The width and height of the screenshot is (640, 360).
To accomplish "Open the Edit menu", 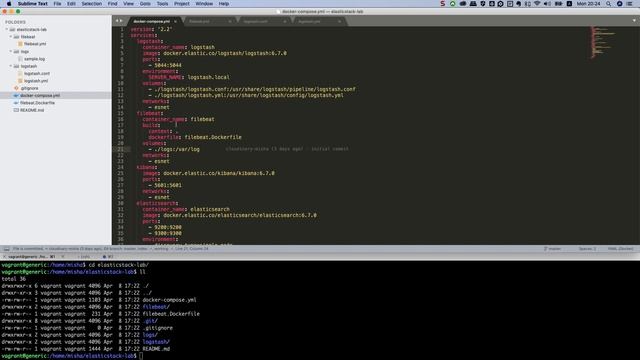I will point(71,4).
